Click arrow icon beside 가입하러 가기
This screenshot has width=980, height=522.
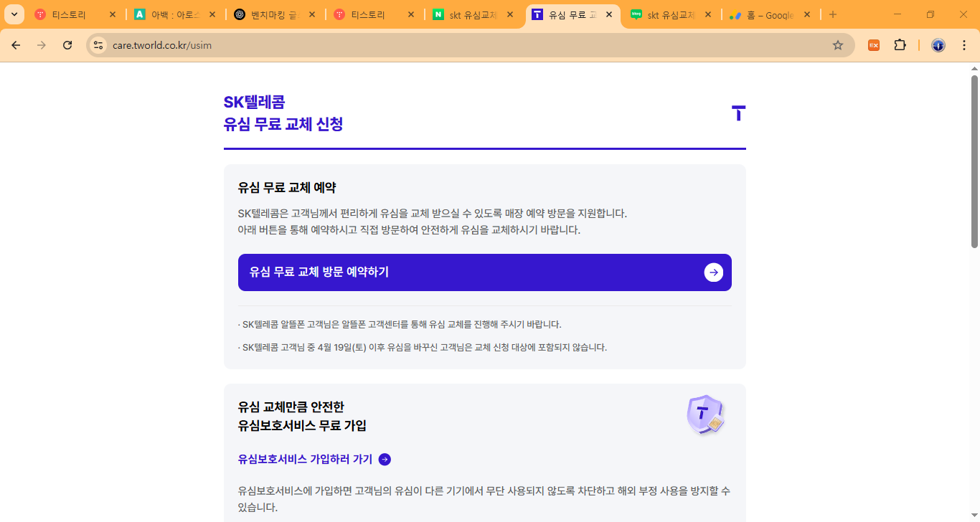tap(385, 460)
